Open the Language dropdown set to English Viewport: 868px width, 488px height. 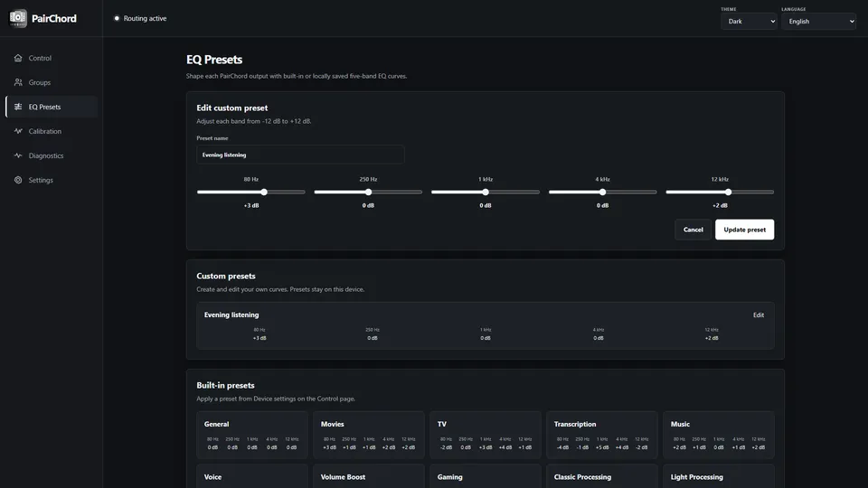pyautogui.click(x=818, y=21)
